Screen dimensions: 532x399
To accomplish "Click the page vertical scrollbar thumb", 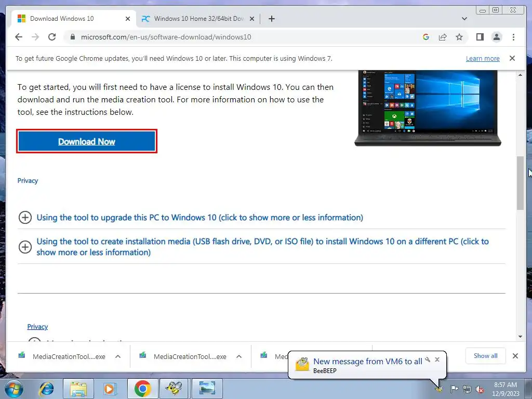I will tap(520, 183).
